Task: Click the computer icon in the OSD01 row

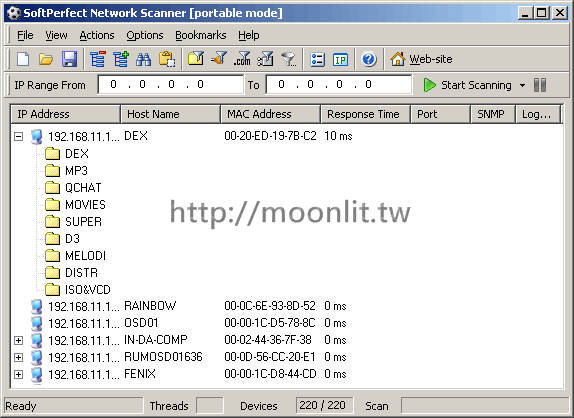Action: [37, 323]
